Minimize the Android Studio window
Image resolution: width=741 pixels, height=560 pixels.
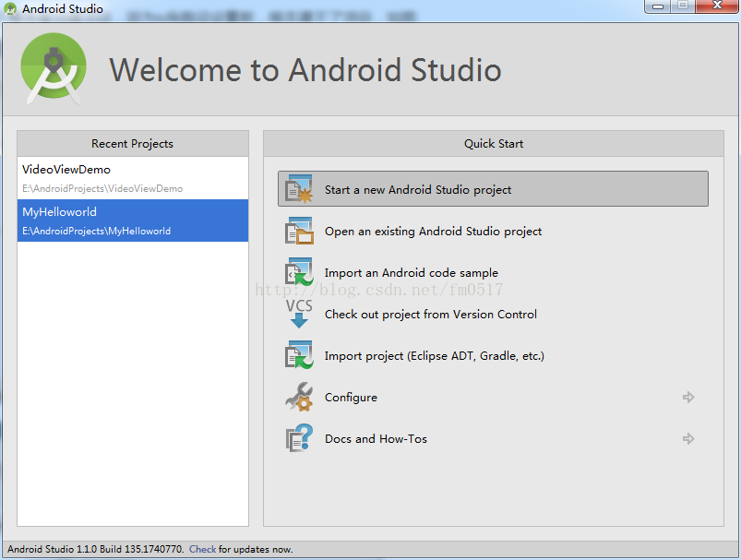(658, 6)
